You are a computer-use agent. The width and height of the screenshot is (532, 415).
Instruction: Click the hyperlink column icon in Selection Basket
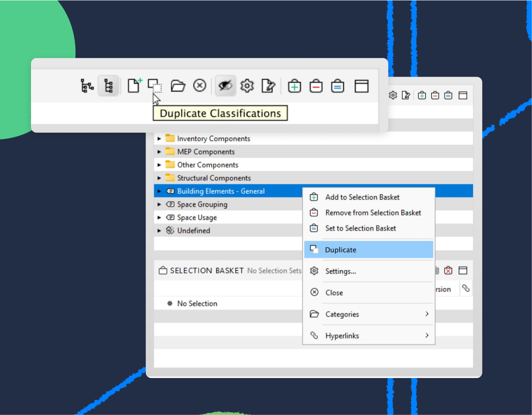466,289
